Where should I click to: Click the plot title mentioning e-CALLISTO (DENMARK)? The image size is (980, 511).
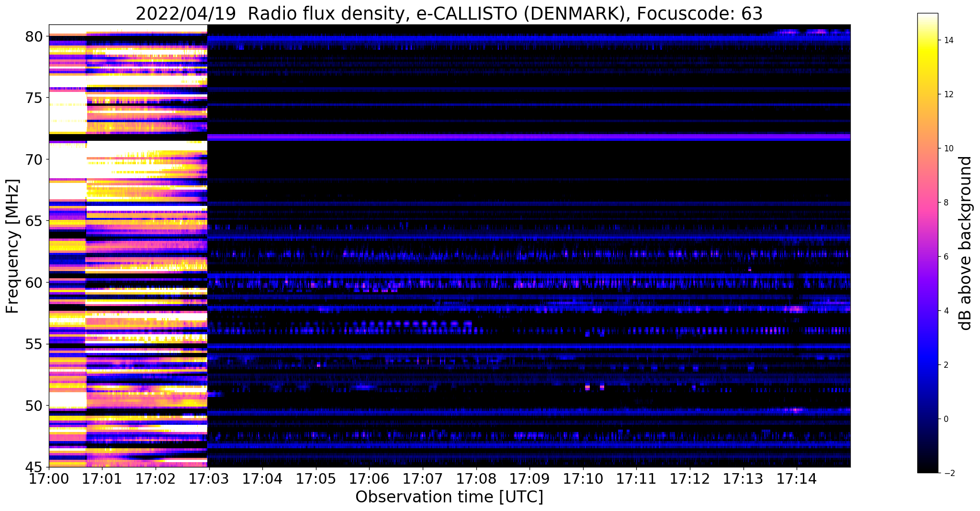click(449, 13)
